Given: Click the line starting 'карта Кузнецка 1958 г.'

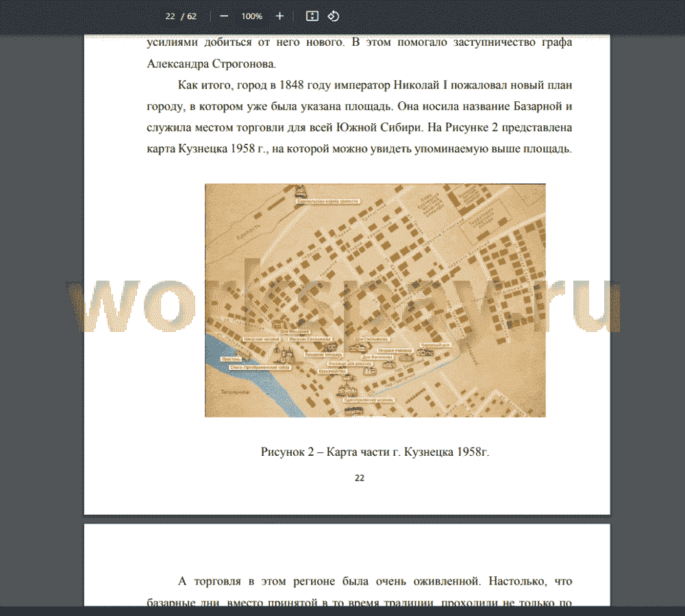Looking at the screenshot, I should [x=360, y=149].
